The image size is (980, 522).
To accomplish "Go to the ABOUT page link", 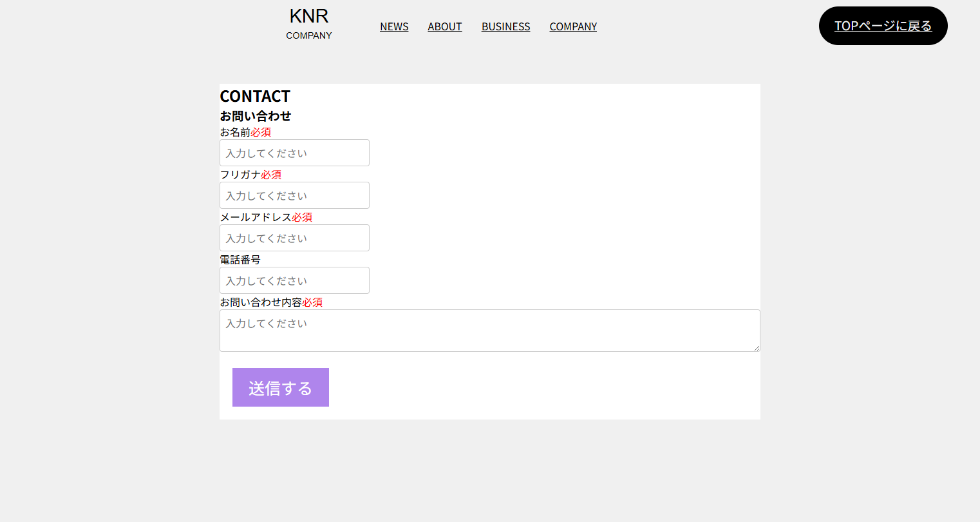I will click(444, 26).
